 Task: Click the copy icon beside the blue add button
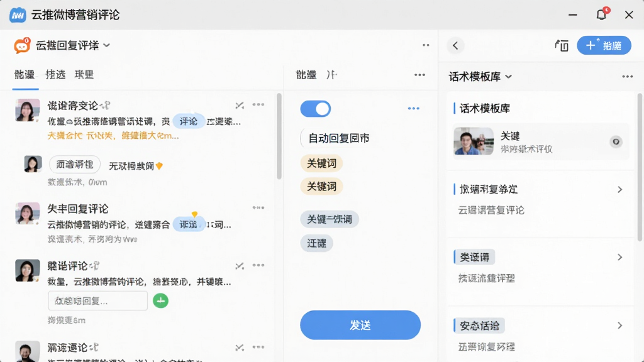[562, 45]
